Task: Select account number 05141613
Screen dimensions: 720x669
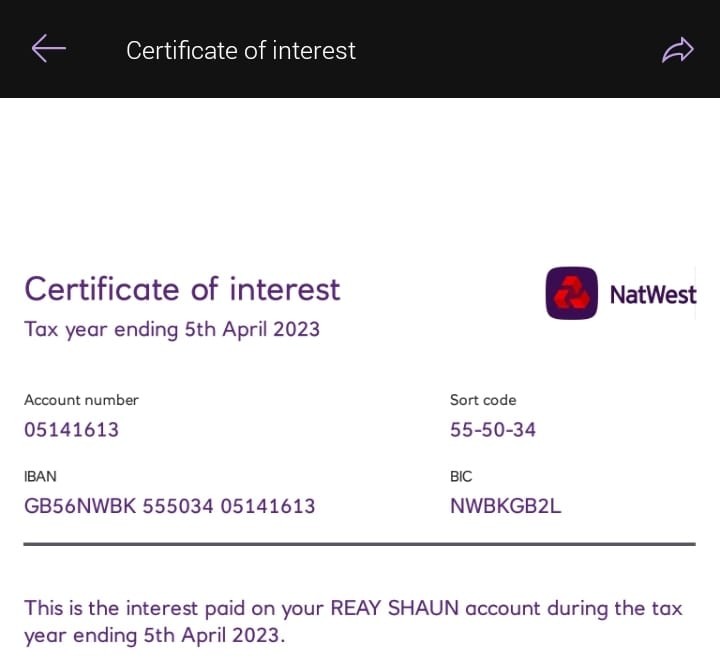Action: pos(71,430)
